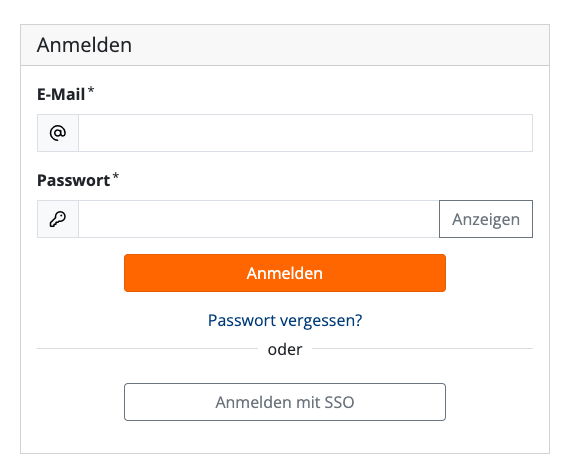Open the Passwort vergessen? link
575x471 pixels.
tap(285, 320)
